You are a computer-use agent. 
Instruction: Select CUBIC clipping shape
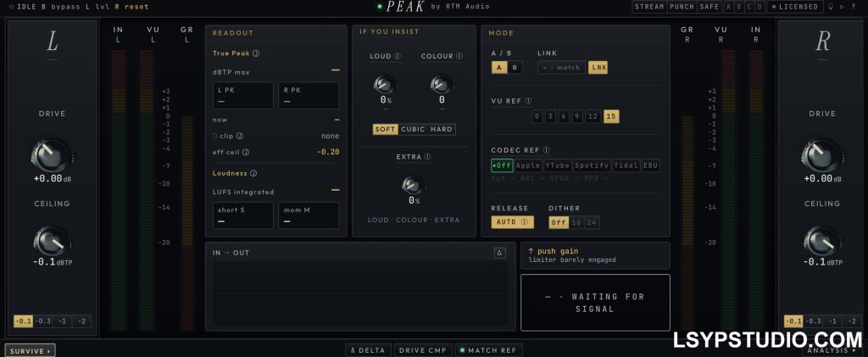point(413,129)
